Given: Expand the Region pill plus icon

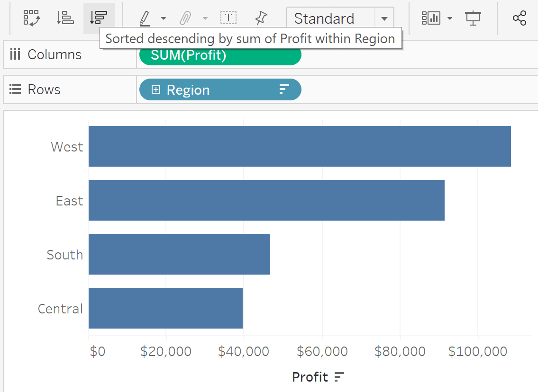Looking at the screenshot, I should pyautogui.click(x=156, y=89).
